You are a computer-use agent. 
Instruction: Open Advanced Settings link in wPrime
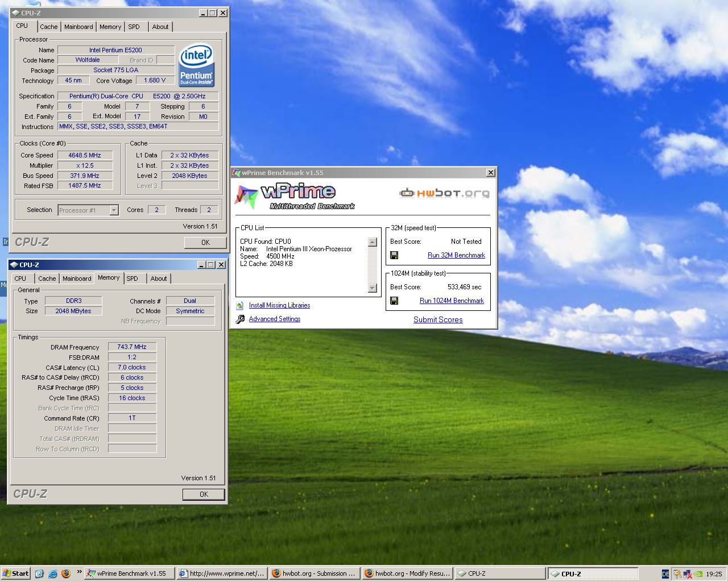tap(275, 319)
